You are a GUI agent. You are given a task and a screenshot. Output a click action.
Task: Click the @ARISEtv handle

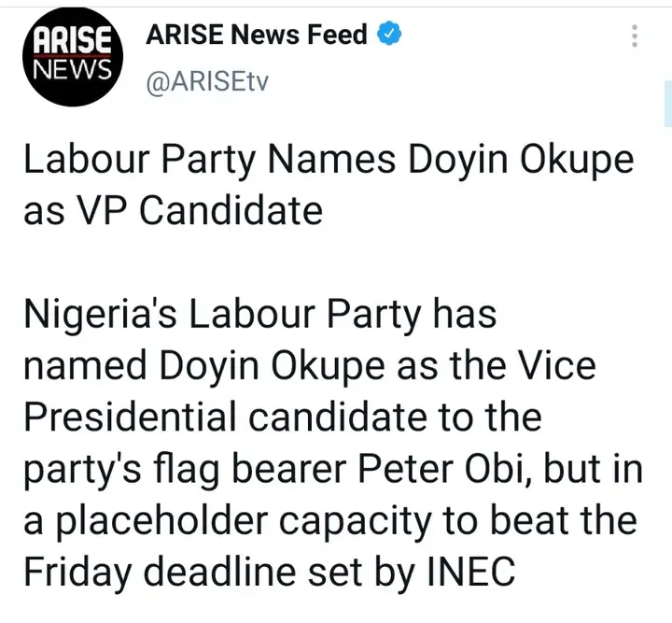(x=207, y=84)
